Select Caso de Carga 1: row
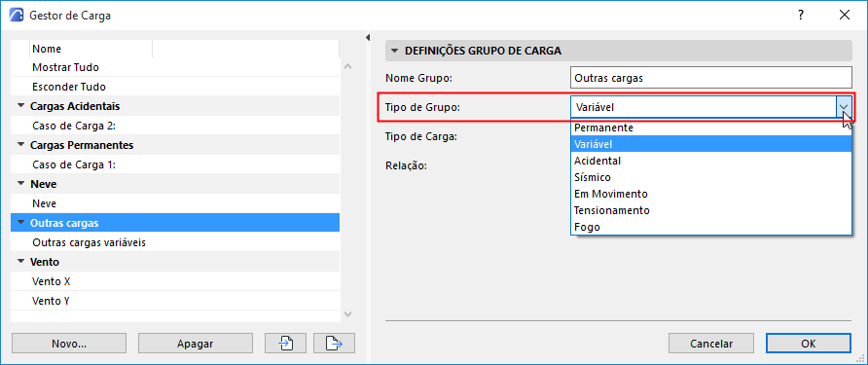868x365 pixels. click(175, 164)
